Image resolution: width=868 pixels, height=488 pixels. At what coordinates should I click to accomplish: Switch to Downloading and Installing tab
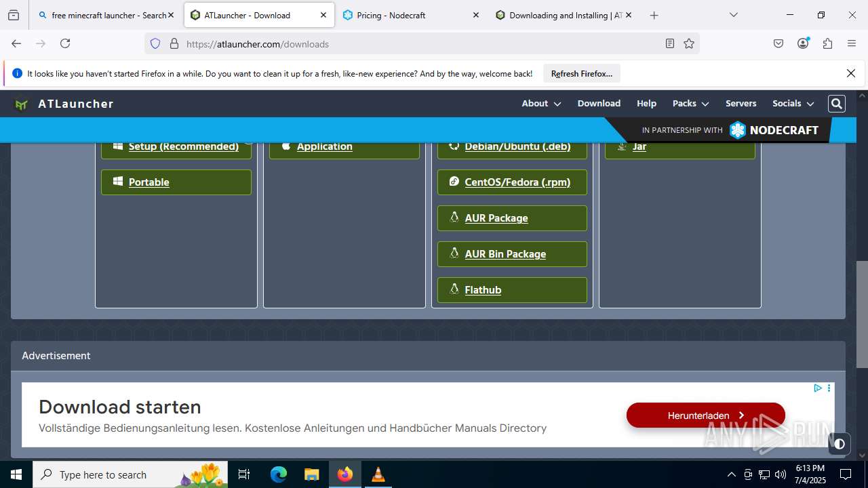click(x=564, y=15)
